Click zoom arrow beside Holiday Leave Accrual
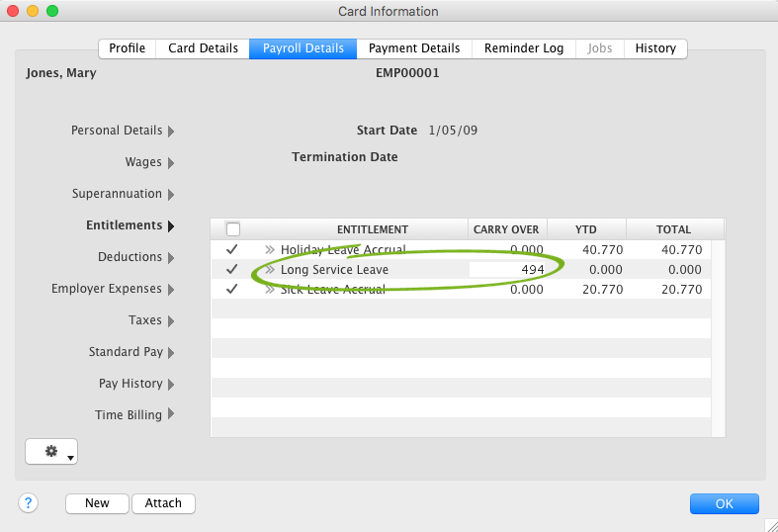Viewport: 778px width, 532px height. pyautogui.click(x=270, y=250)
